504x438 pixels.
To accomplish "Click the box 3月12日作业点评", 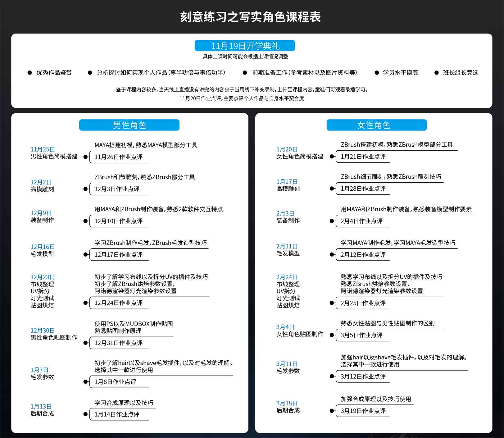I will (363, 376).
